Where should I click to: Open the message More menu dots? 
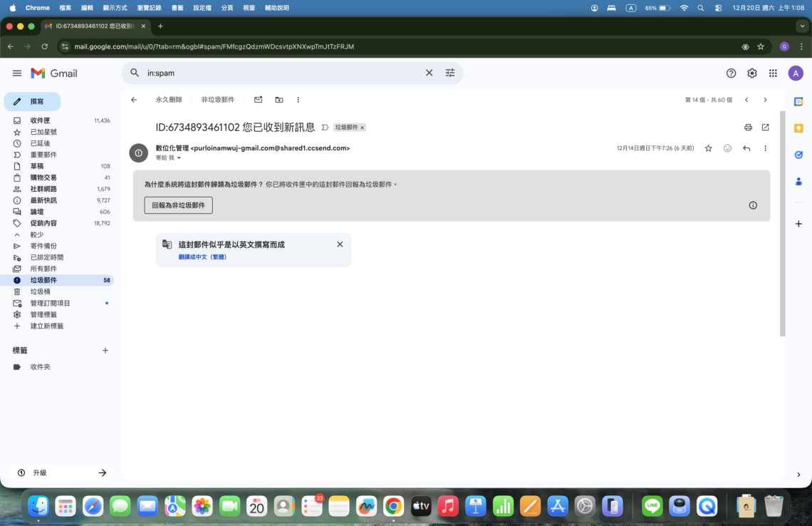766,148
